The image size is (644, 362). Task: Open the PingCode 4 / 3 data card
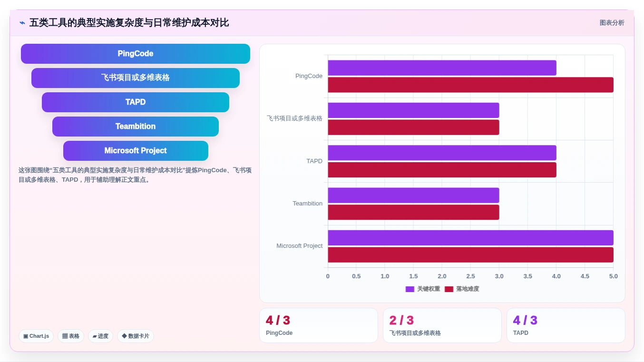(x=319, y=325)
